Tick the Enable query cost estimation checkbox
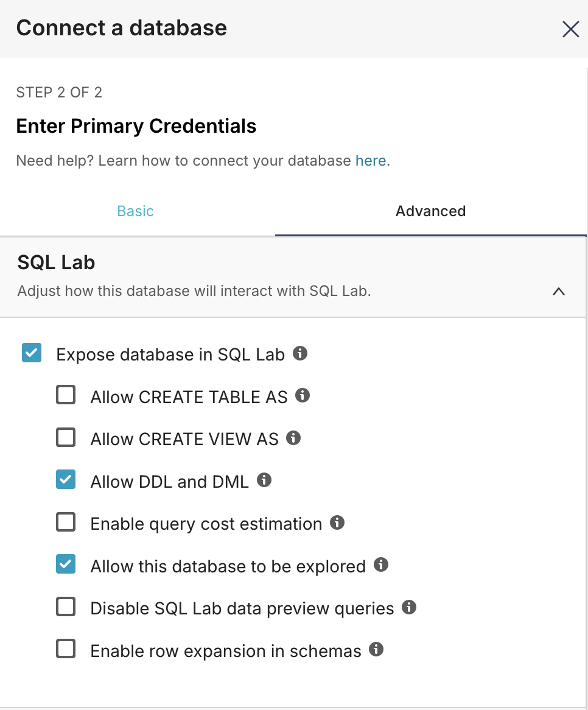588x710 pixels. 66,522
